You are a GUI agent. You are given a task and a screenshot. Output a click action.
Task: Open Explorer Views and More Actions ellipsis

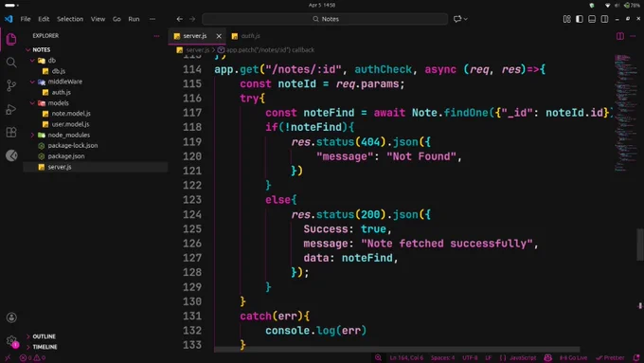(156, 36)
